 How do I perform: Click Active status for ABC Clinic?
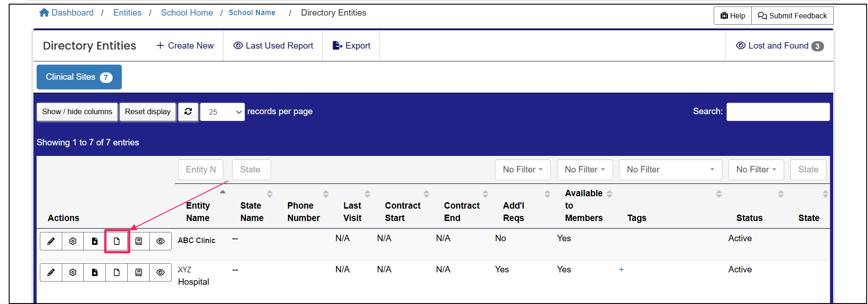click(740, 238)
